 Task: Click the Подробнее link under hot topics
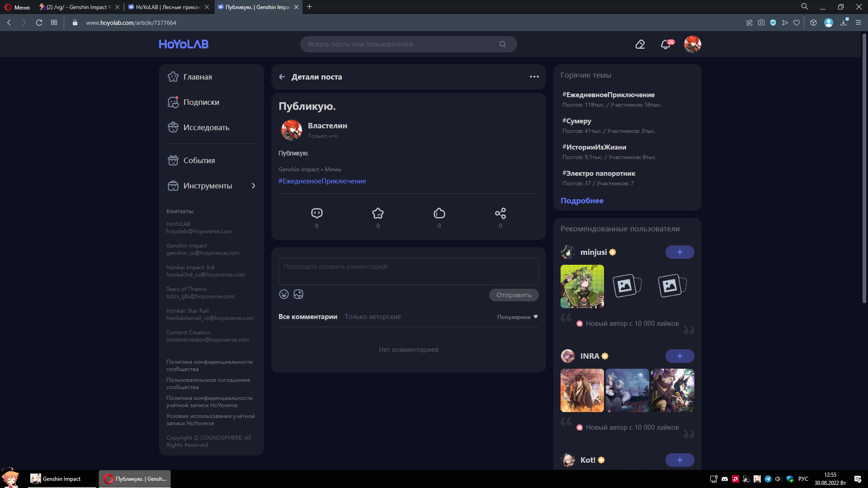tap(582, 201)
